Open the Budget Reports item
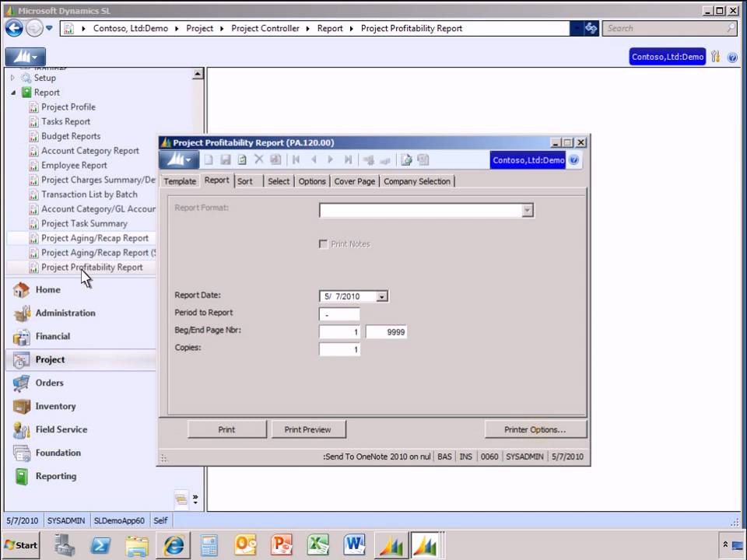747x560 pixels. pyautogui.click(x=71, y=136)
